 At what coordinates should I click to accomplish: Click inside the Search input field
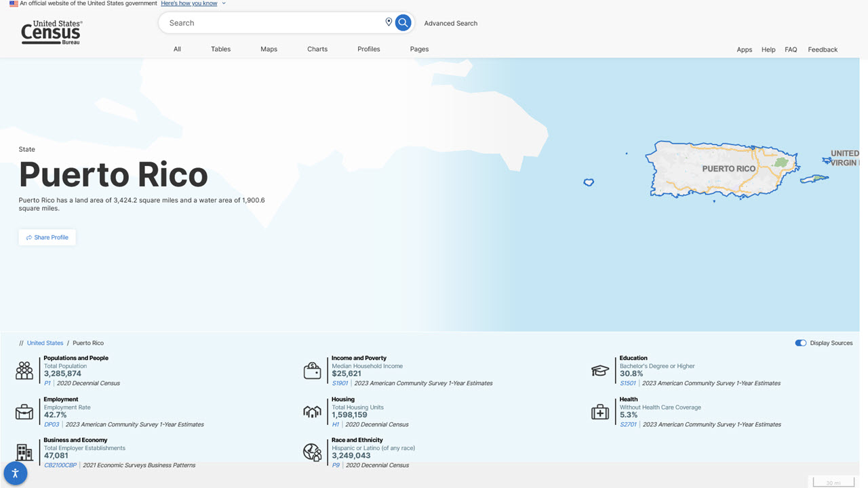click(271, 22)
